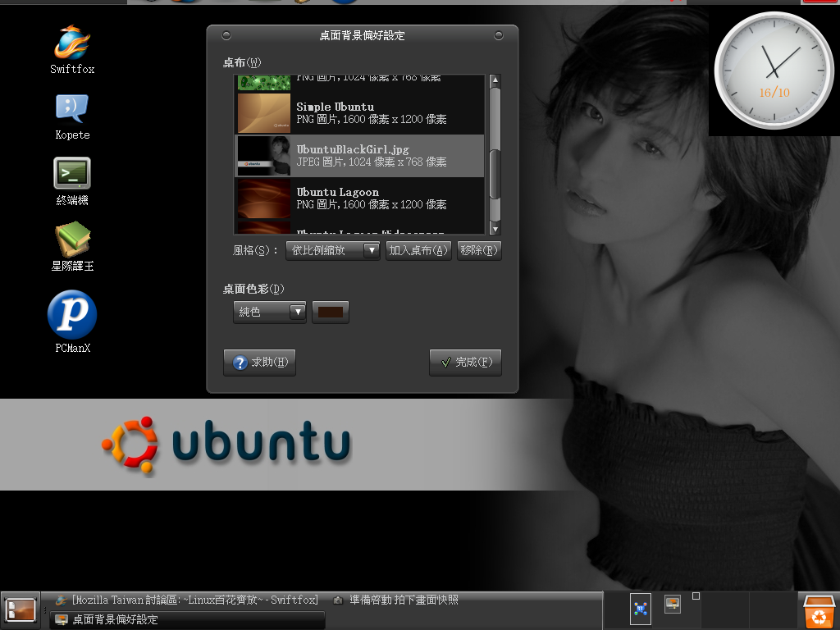Click the 'Ubuntu Lagoon' title text
Image resolution: width=840 pixels, height=630 pixels.
point(337,192)
